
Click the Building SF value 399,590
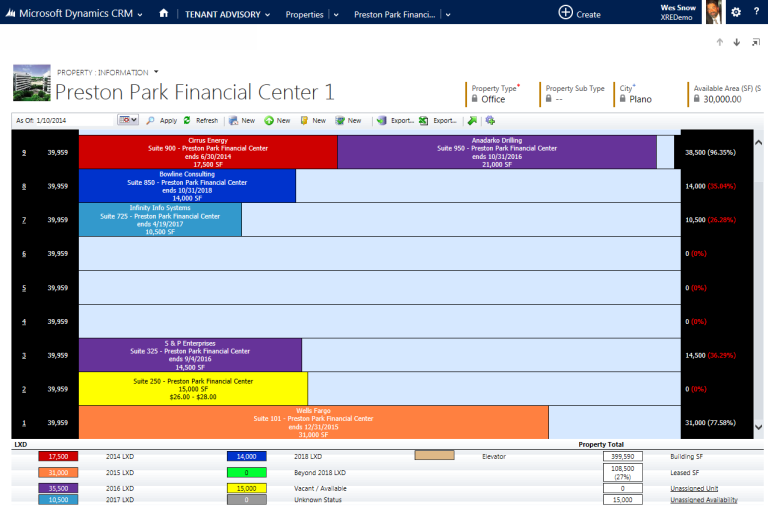click(x=623, y=457)
